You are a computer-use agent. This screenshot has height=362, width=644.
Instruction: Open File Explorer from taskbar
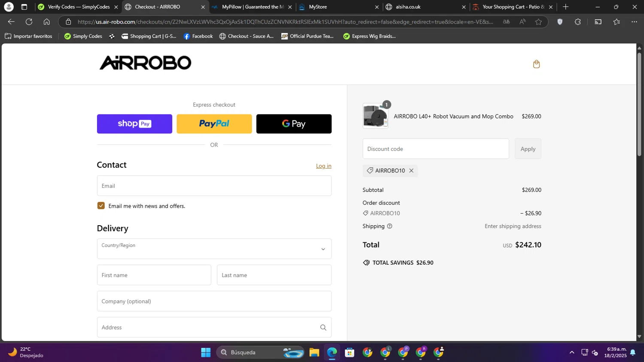click(x=314, y=353)
